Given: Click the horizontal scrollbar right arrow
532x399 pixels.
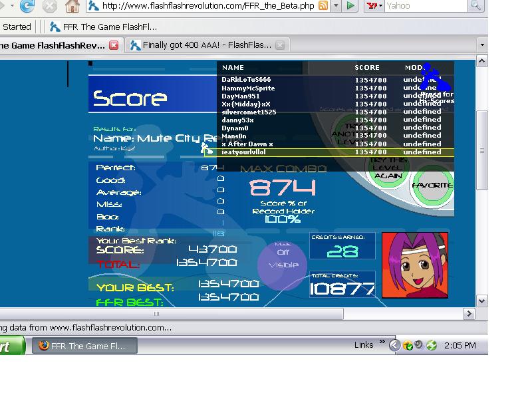Looking at the screenshot, I should pyautogui.click(x=469, y=314).
